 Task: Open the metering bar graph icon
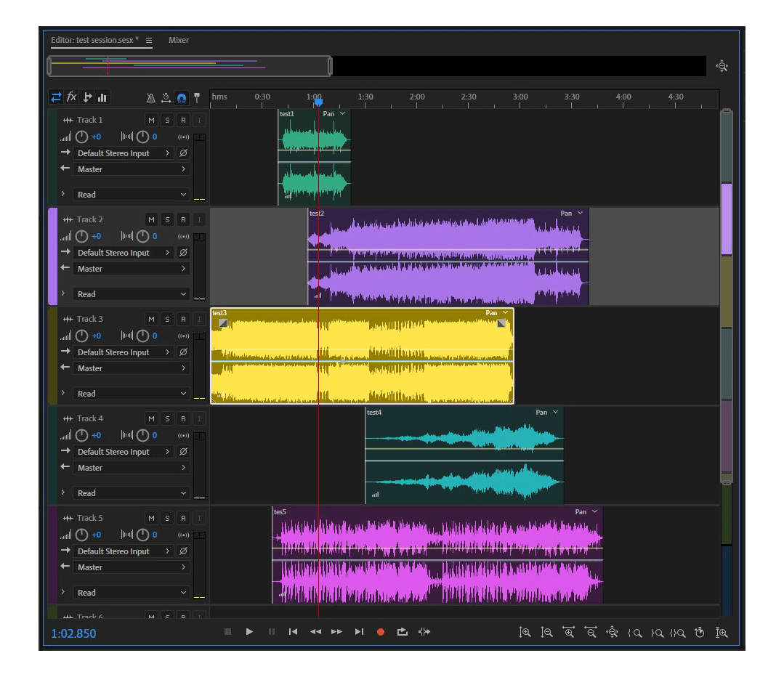(102, 97)
